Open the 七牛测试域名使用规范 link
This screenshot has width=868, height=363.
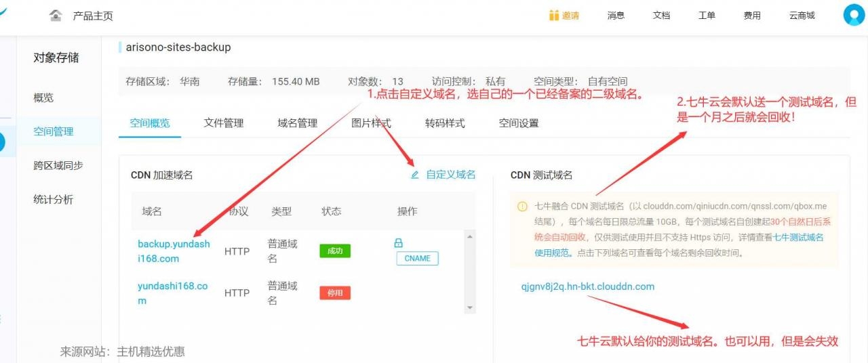coord(679,245)
